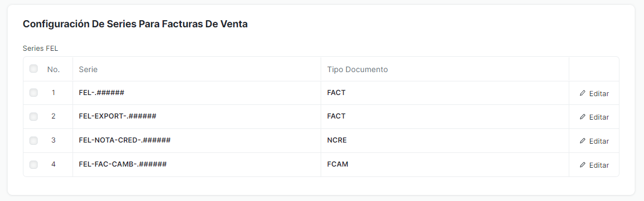The image size is (644, 201).
Task: Click the pencil icon for FEL-EXPORT row
Action: coord(582,117)
